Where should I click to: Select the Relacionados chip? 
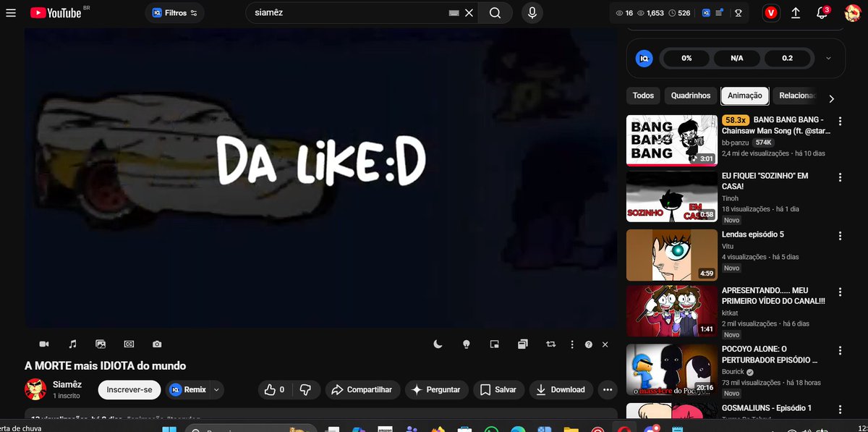point(796,96)
